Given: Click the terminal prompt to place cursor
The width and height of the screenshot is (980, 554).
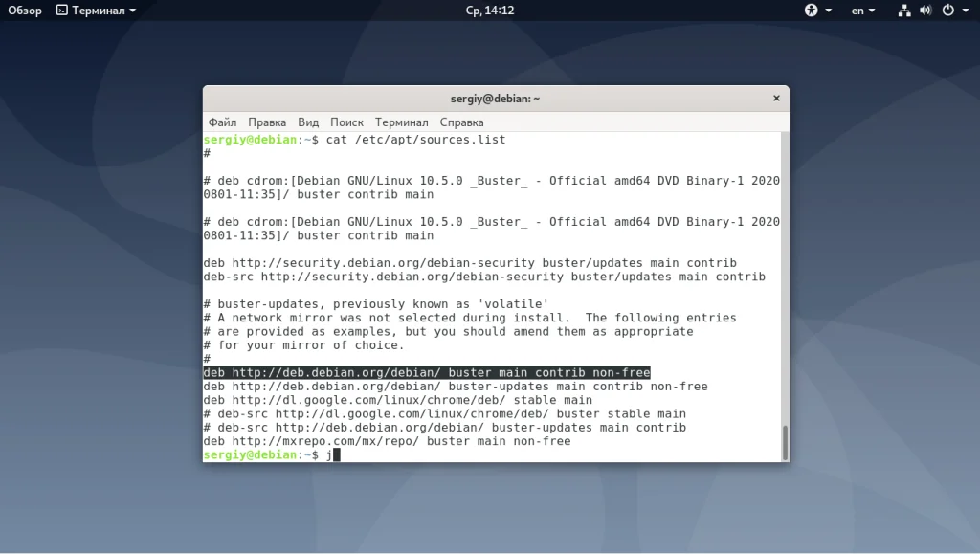Looking at the screenshot, I should (333, 454).
